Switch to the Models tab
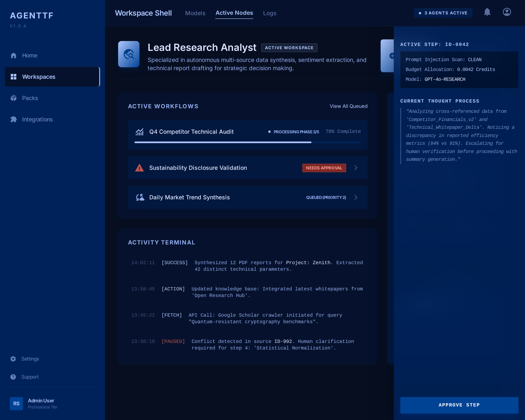This screenshot has width=525, height=420. click(195, 13)
